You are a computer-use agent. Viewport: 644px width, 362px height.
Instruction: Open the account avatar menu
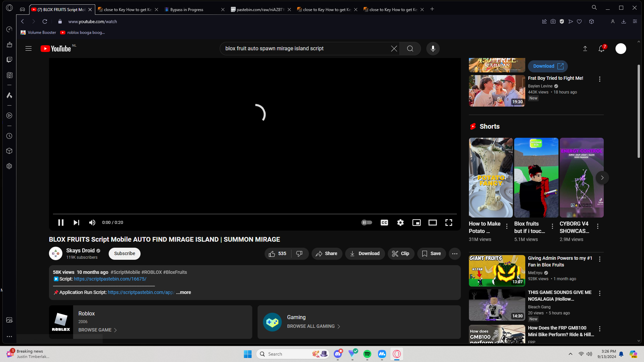coord(621,49)
